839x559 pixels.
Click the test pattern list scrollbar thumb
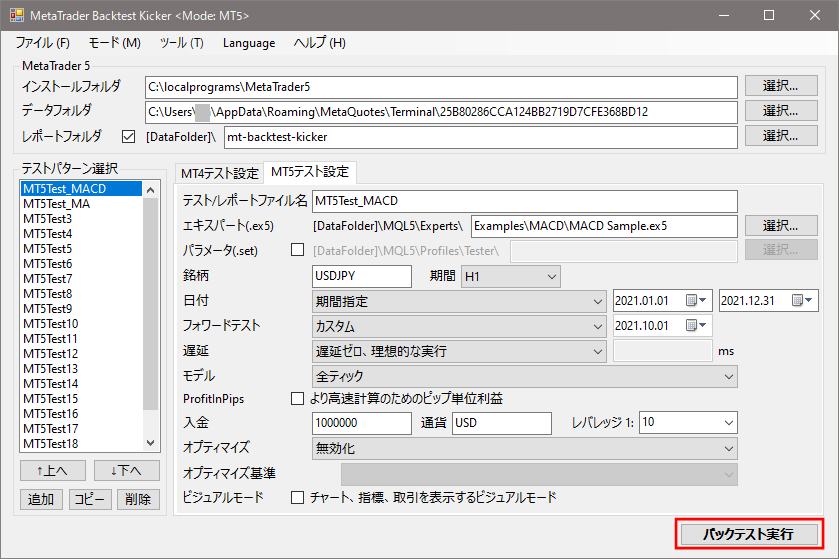150,304
